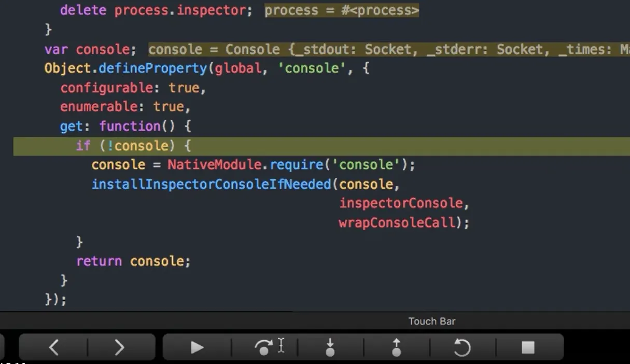Click the "var console;" declaration

click(91, 49)
